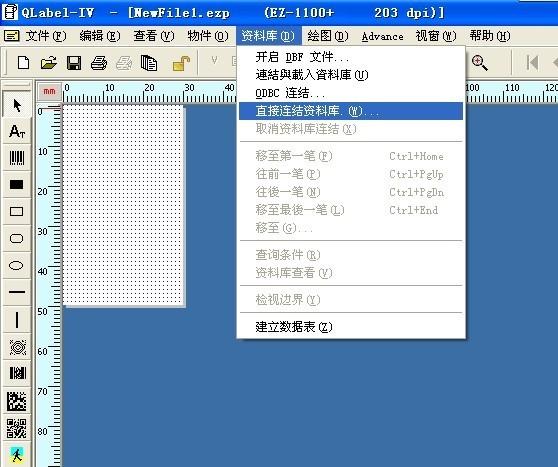Choose ODBC 连结... menu entry
The width and height of the screenshot is (558, 467).
[x=351, y=93]
